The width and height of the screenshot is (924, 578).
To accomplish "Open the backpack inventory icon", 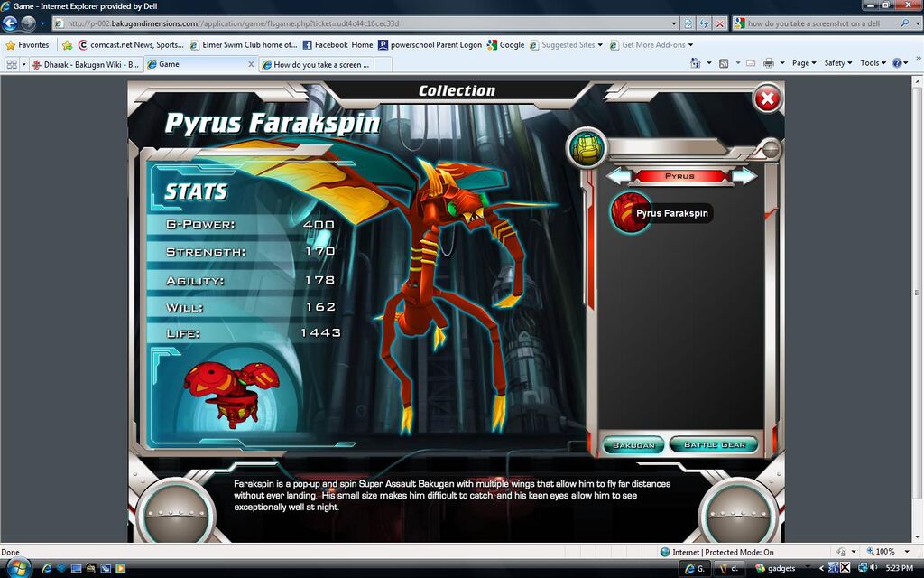I will [x=587, y=148].
